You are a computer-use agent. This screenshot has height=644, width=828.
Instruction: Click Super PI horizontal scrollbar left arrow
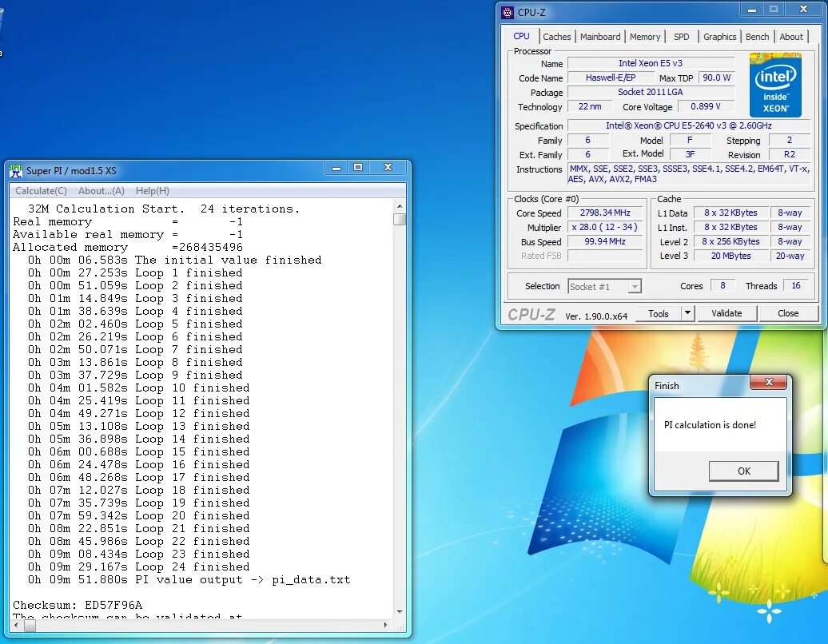click(16, 625)
